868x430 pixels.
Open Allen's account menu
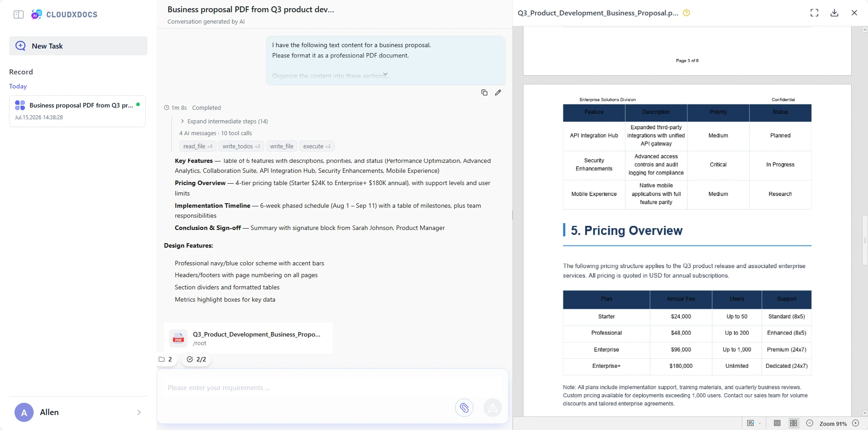tap(78, 412)
